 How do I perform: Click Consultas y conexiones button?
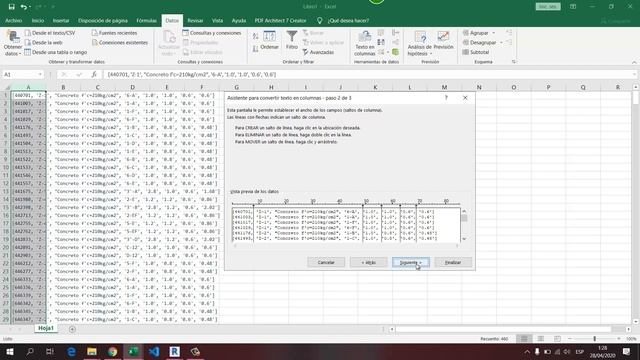coord(212,33)
